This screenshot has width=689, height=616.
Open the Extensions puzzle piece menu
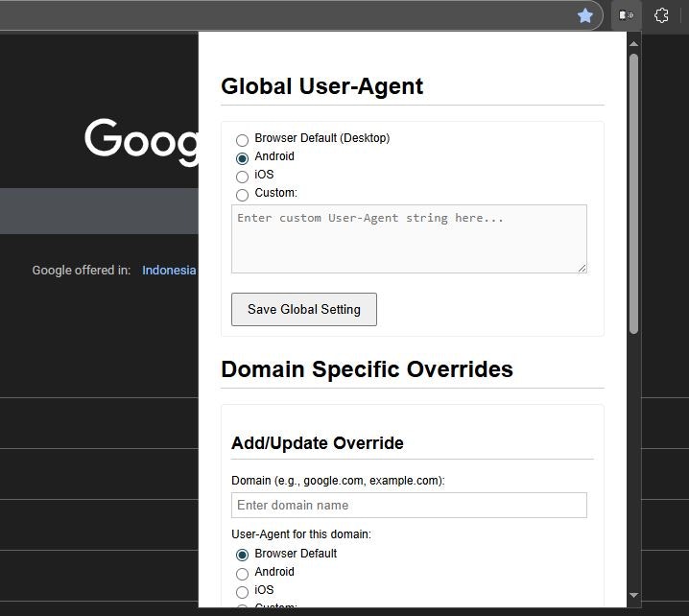pos(661,15)
